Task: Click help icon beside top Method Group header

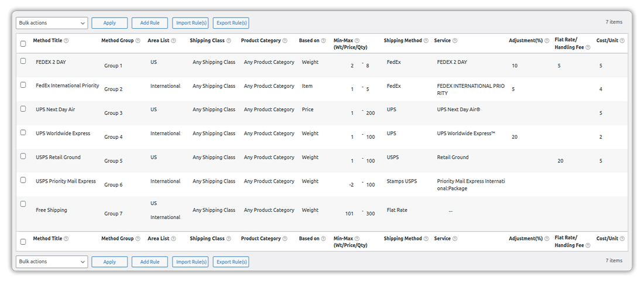Action: [x=138, y=41]
